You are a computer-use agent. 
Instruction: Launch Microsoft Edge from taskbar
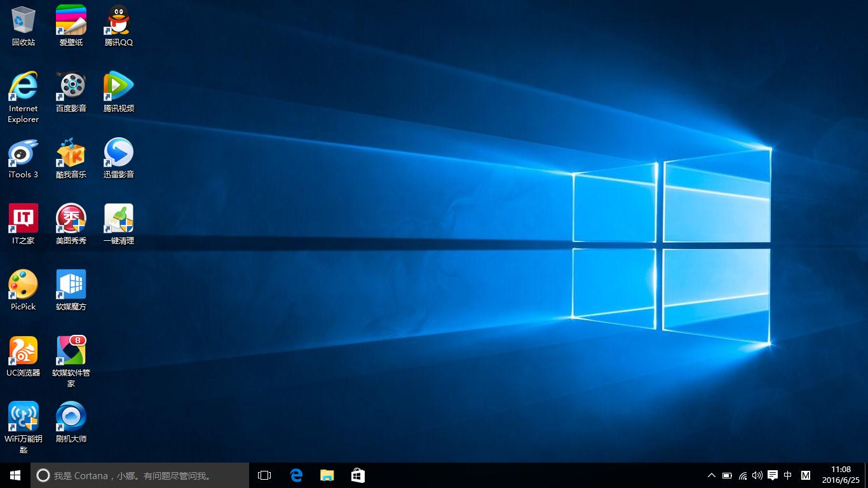tap(295, 475)
